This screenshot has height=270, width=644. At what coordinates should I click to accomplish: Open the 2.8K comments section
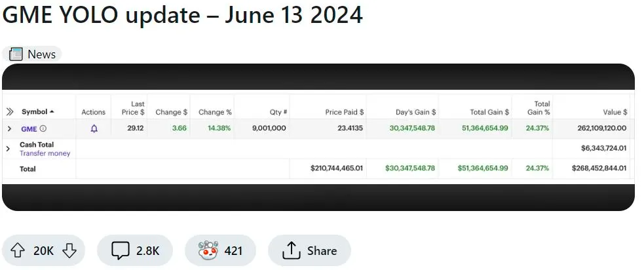coord(134,250)
